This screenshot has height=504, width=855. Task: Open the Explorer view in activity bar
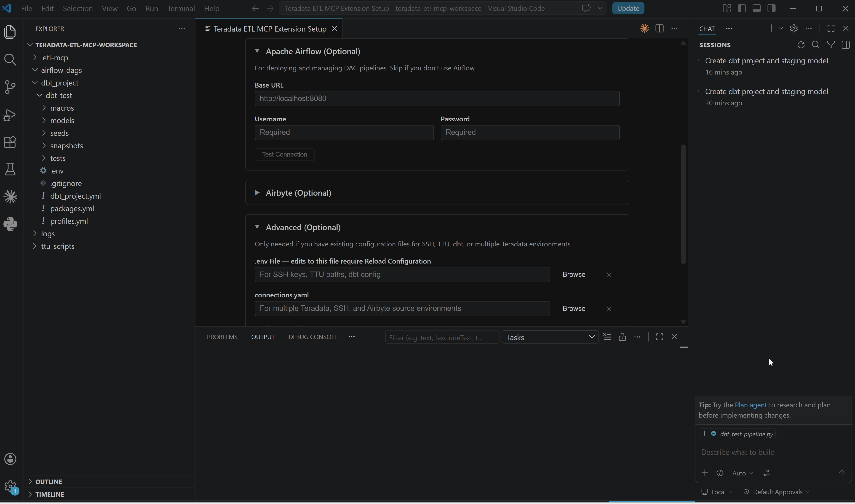(10, 32)
